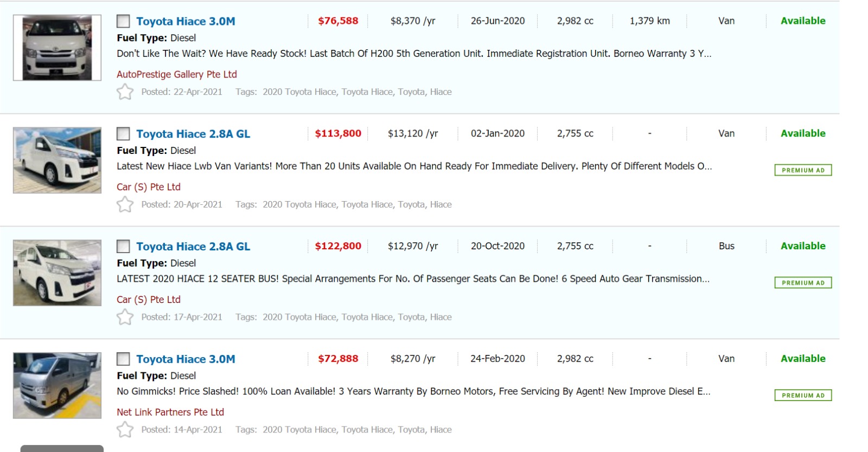Favorite the listing posted 20-Apr-2021
This screenshot has width=868, height=452.
pyautogui.click(x=125, y=204)
